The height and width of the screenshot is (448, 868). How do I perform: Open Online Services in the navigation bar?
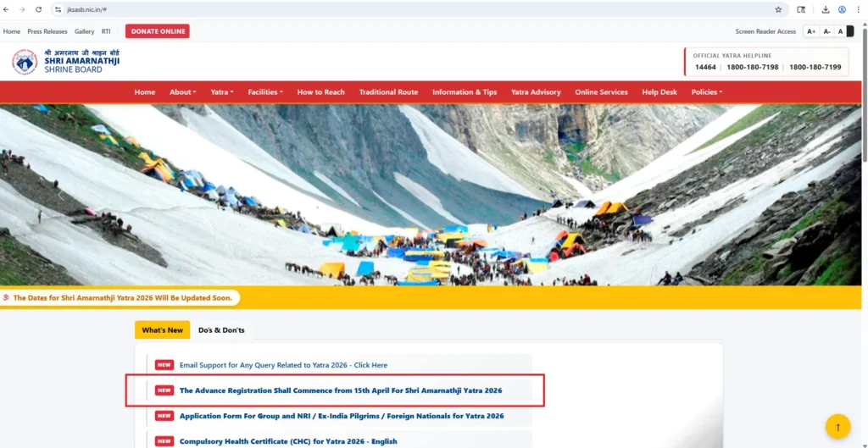point(601,91)
